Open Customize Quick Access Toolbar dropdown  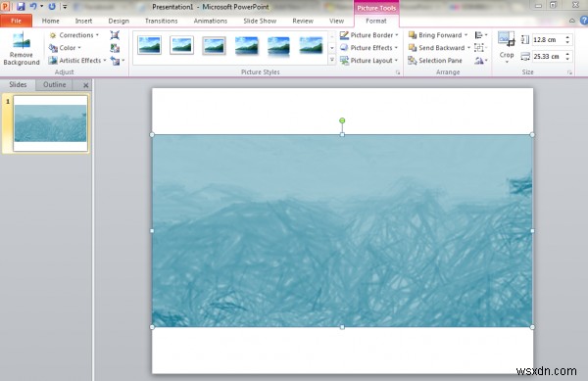[65, 7]
